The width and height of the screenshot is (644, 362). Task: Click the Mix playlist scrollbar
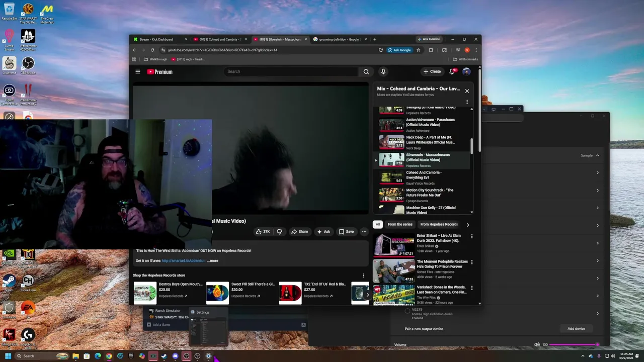point(472,146)
